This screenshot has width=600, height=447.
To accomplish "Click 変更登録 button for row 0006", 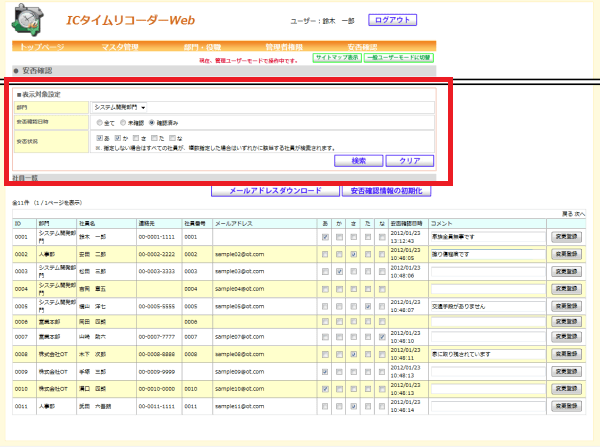I will pyautogui.click(x=566, y=321).
